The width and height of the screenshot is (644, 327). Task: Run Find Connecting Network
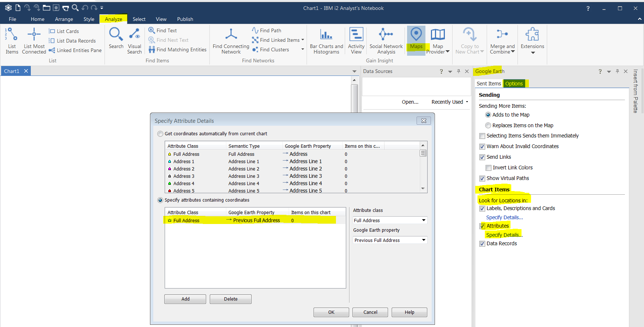(x=231, y=41)
